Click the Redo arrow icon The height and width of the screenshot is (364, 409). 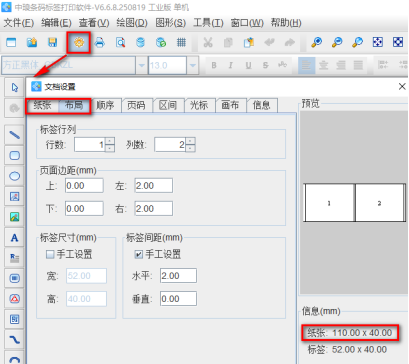click(x=290, y=42)
